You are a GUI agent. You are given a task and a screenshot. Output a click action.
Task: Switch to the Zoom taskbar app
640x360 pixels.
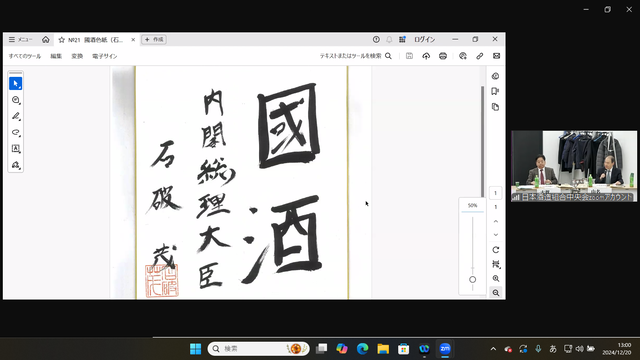point(445,349)
